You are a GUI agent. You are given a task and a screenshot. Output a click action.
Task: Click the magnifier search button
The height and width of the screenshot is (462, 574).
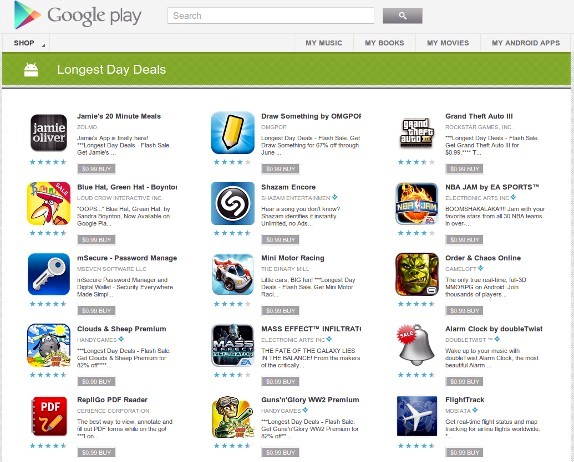pyautogui.click(x=403, y=16)
